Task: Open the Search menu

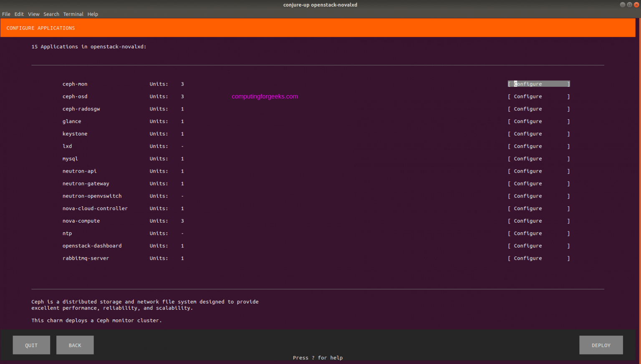Action: [51, 14]
